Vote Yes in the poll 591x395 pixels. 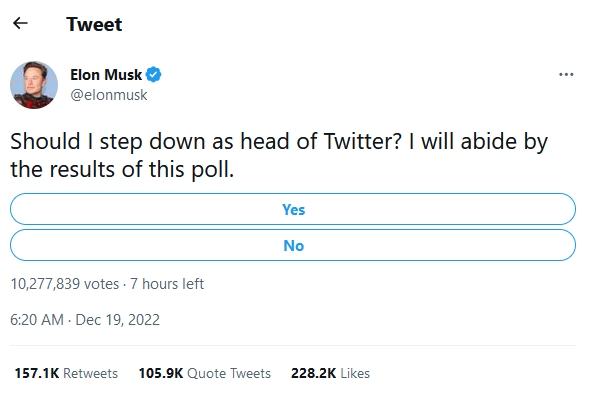tap(293, 209)
